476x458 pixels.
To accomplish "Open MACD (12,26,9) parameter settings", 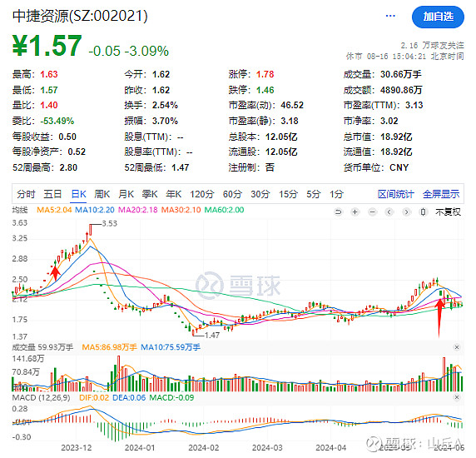I will click(41, 397).
